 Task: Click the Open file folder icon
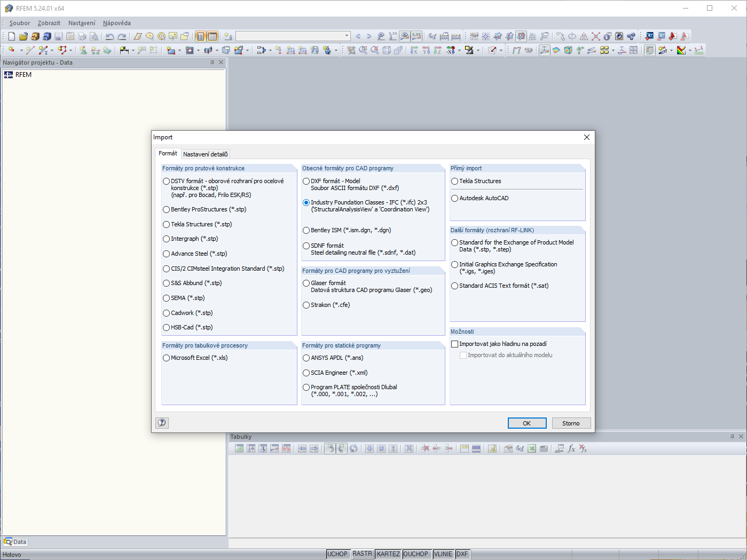click(23, 36)
